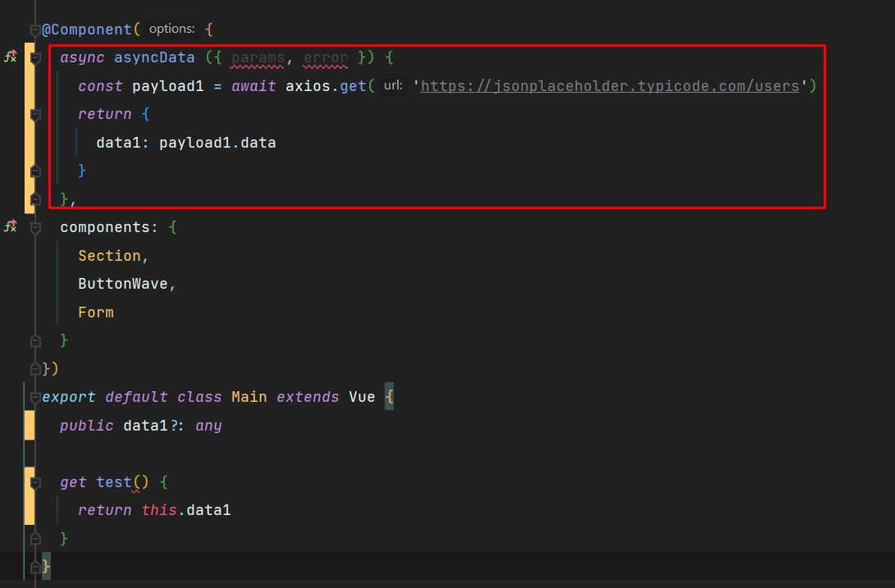The image size is (895, 588).
Task: Click fold end marker at }) line
Action: (x=34, y=369)
